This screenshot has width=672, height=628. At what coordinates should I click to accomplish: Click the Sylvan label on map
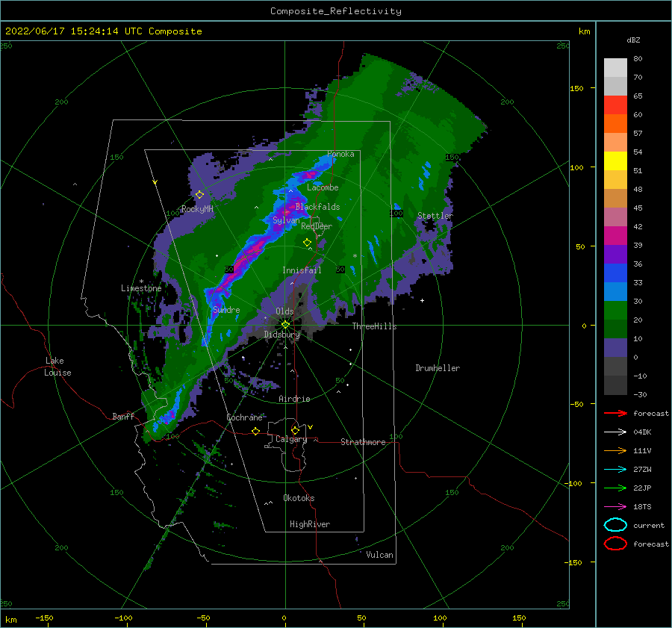pyautogui.click(x=286, y=220)
